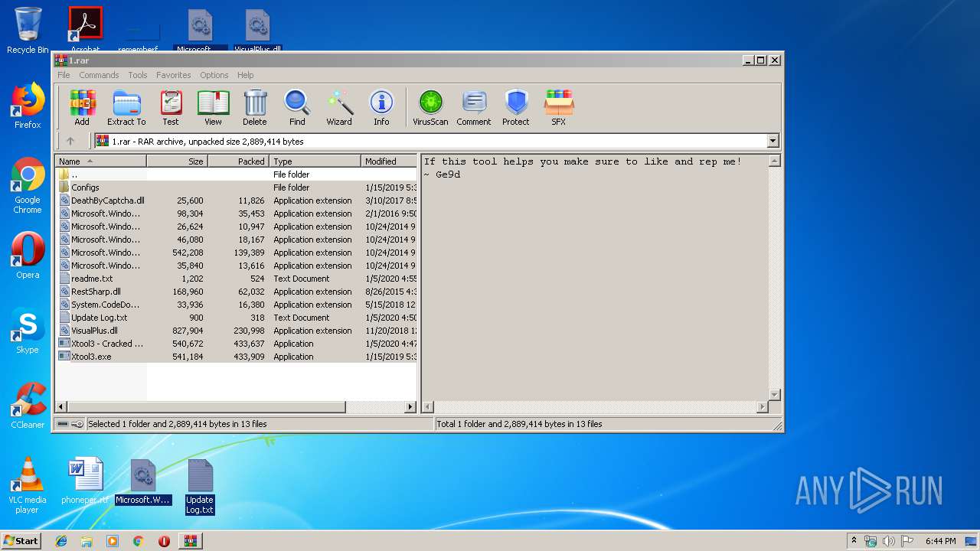Open the Favorites menu

(174, 75)
